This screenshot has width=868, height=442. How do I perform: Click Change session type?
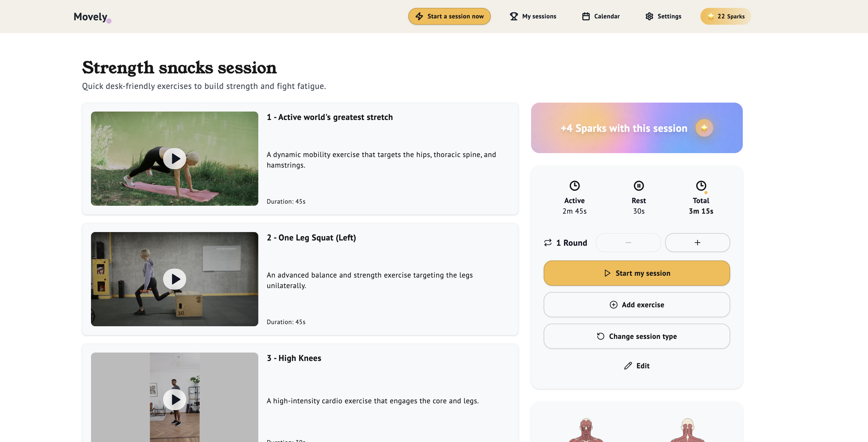coord(637,336)
